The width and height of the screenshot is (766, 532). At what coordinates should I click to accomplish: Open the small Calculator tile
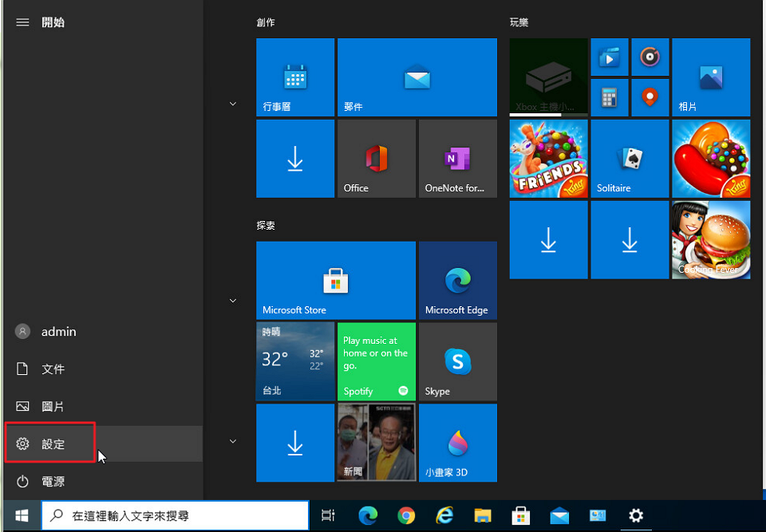coord(610,97)
